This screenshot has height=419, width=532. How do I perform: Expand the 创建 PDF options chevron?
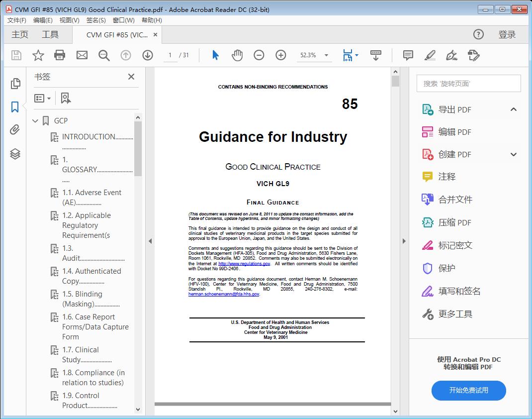[x=514, y=154]
